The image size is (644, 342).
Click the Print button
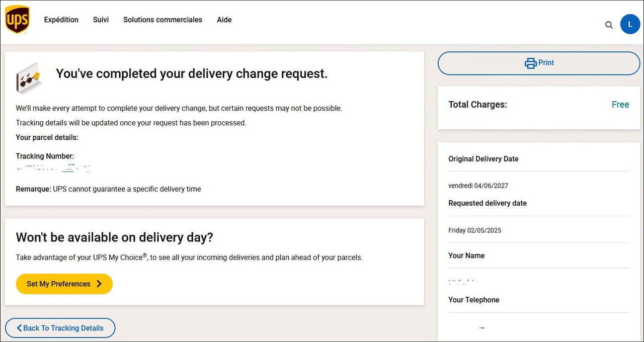click(x=539, y=63)
